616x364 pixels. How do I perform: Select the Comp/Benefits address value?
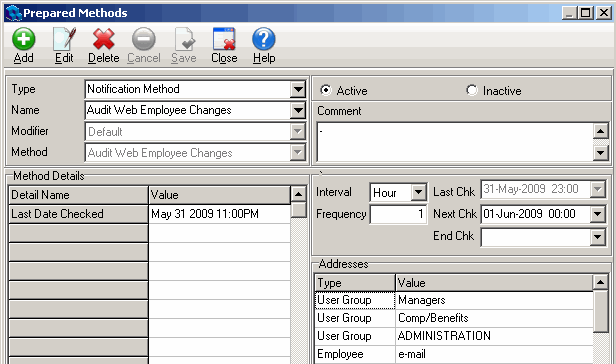click(494, 318)
